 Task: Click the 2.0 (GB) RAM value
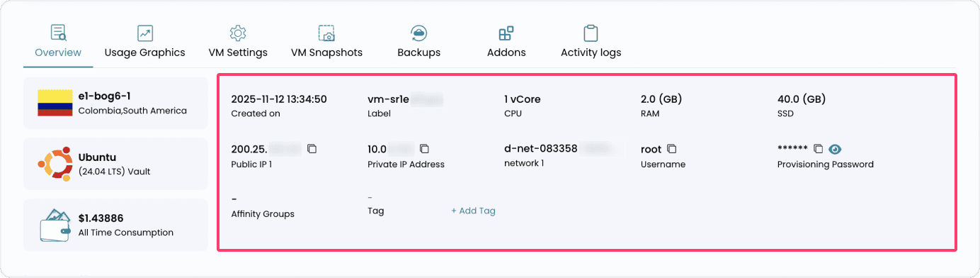(661, 99)
